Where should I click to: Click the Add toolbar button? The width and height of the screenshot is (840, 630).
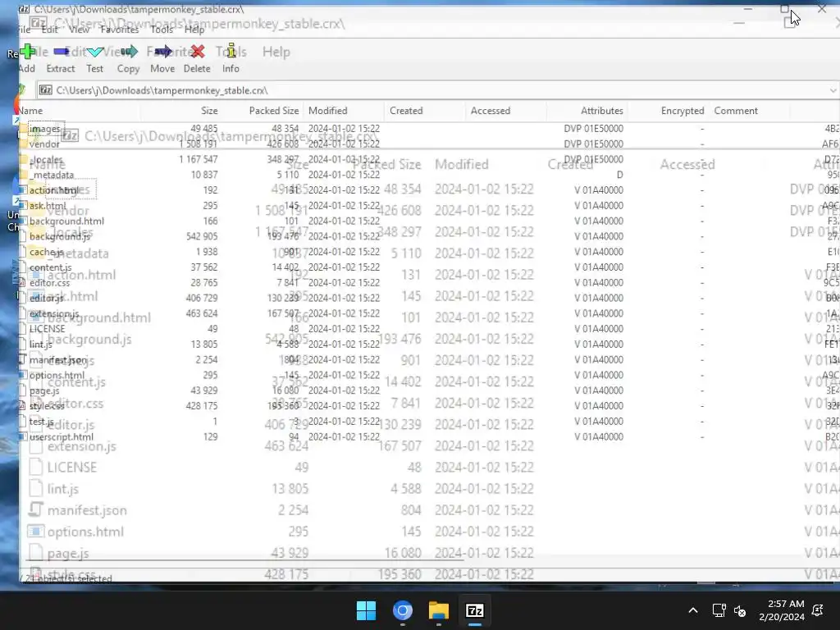pos(26,59)
